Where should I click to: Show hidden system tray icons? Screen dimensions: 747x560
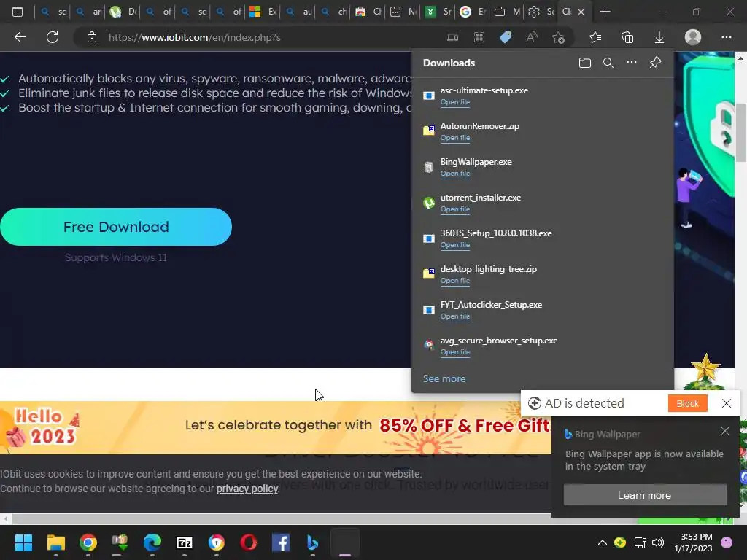pyautogui.click(x=602, y=542)
